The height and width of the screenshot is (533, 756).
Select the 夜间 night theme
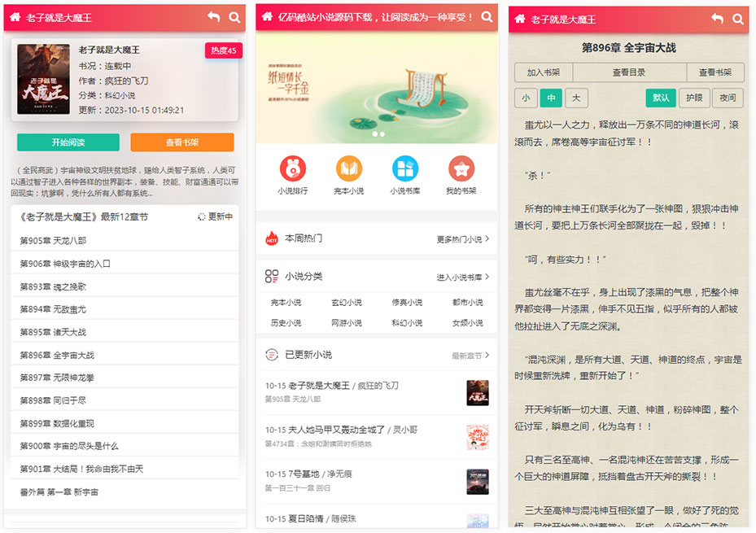click(728, 98)
